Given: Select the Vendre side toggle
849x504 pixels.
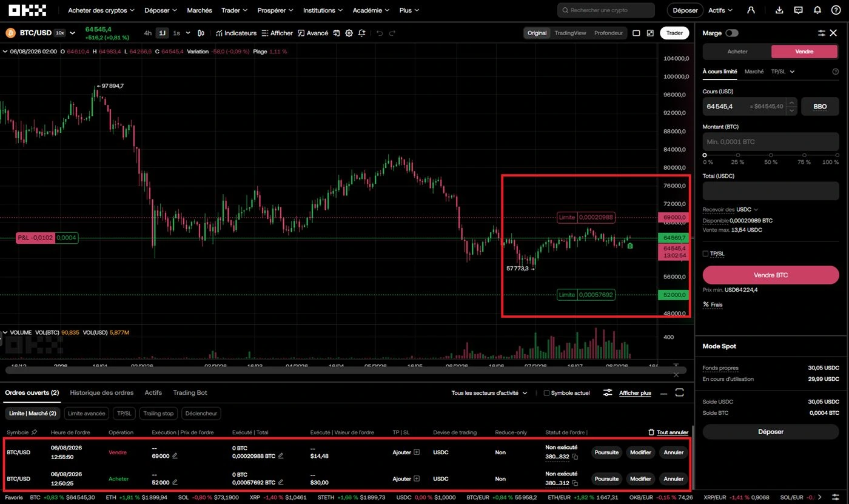Looking at the screenshot, I should [x=804, y=52].
